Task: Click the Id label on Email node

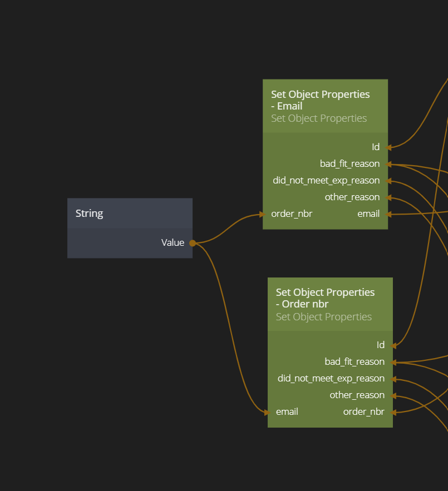Action: (x=376, y=147)
